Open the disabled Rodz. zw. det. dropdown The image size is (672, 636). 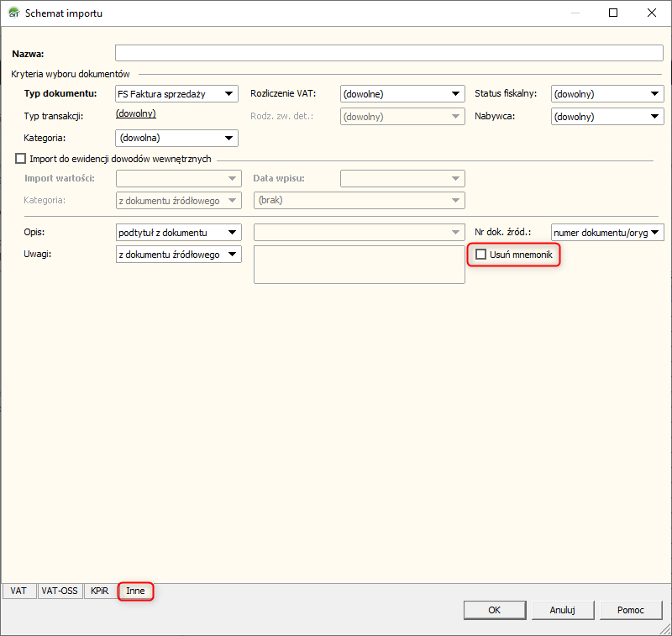(x=402, y=117)
